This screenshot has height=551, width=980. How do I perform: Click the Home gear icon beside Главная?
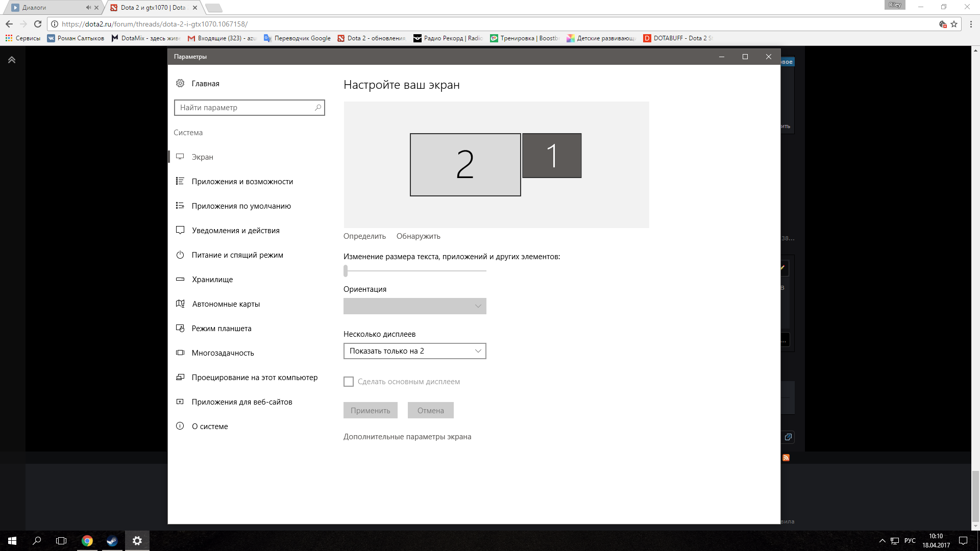click(180, 83)
